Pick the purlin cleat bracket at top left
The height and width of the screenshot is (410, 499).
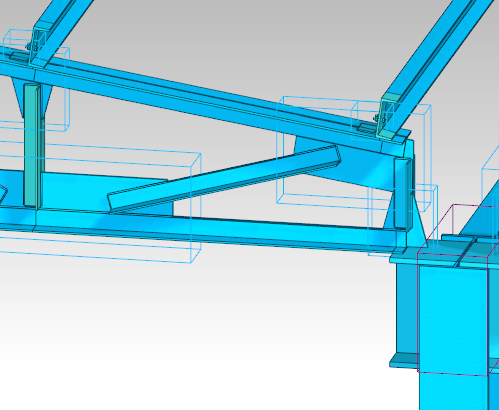coord(38,42)
